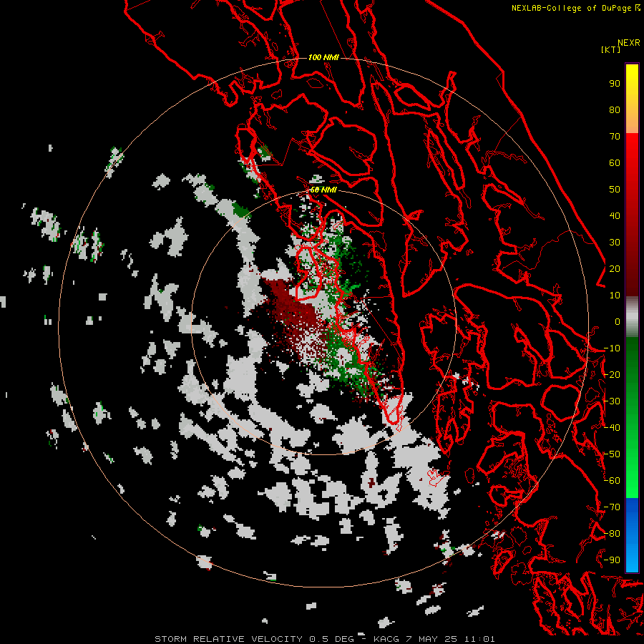Pick the blue segment of the color bar
Image resolution: width=644 pixels, height=644 pixels.
632,535
